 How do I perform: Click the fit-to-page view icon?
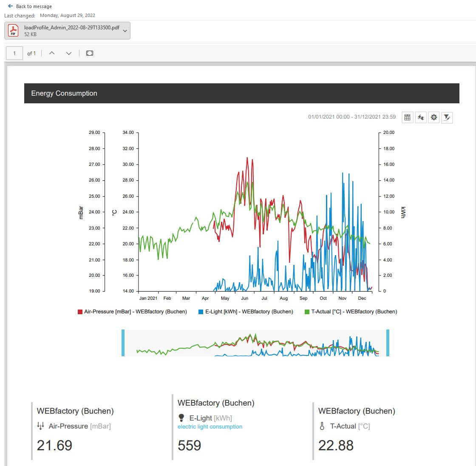tap(89, 53)
